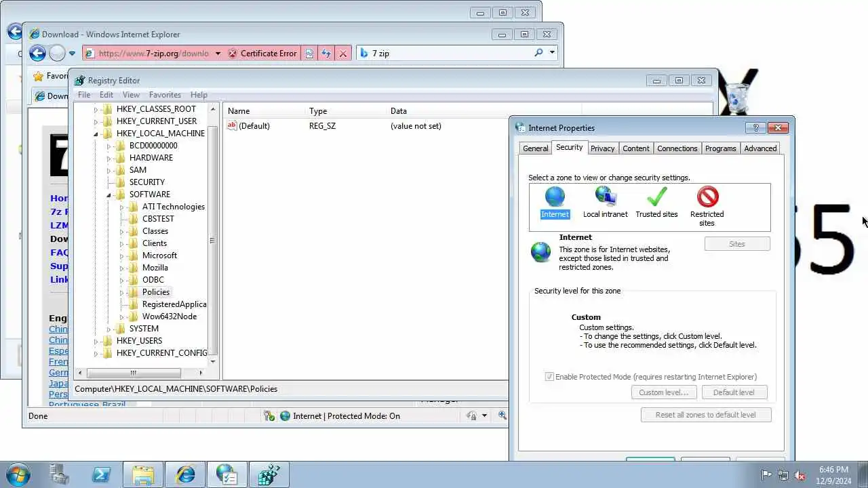
Task: Expand the Wow6432Node key
Action: point(121,317)
